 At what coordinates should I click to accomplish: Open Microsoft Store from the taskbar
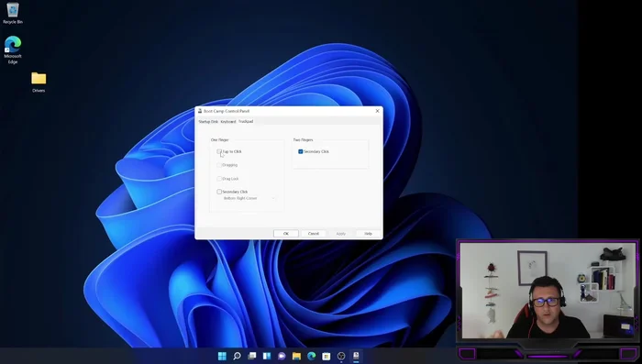click(x=327, y=356)
